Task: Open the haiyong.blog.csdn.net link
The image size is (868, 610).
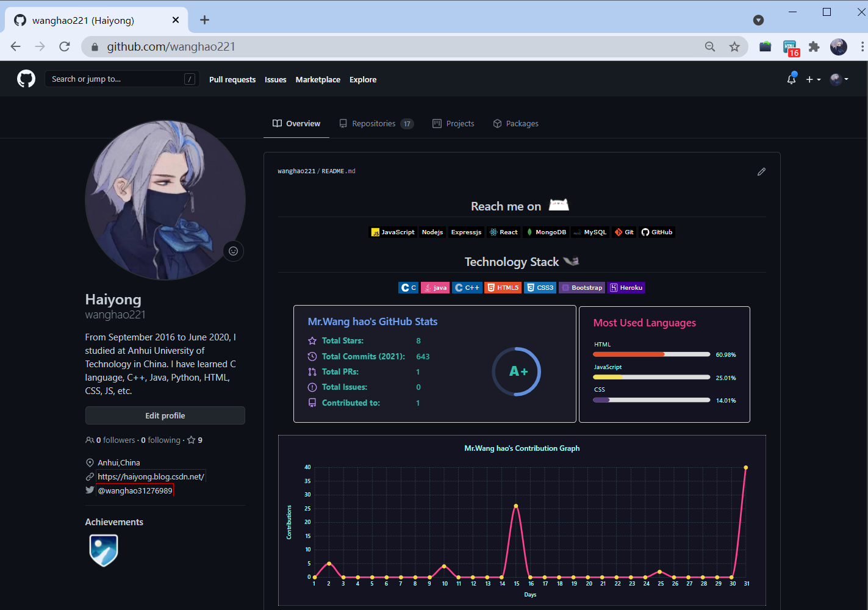Action: click(x=151, y=476)
